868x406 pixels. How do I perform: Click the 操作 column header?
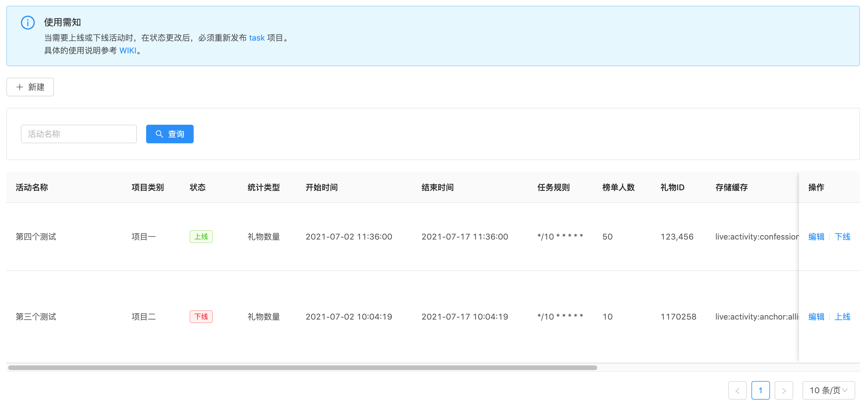816,187
